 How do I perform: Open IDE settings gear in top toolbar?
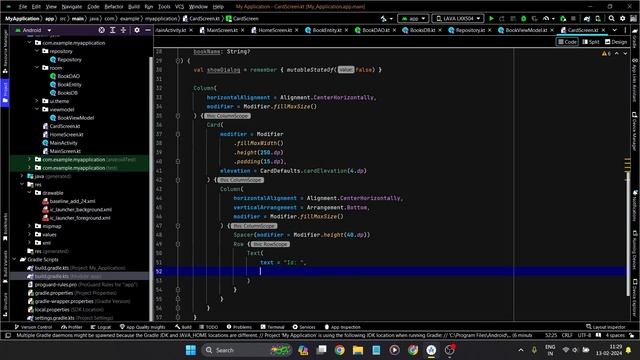click(622, 18)
